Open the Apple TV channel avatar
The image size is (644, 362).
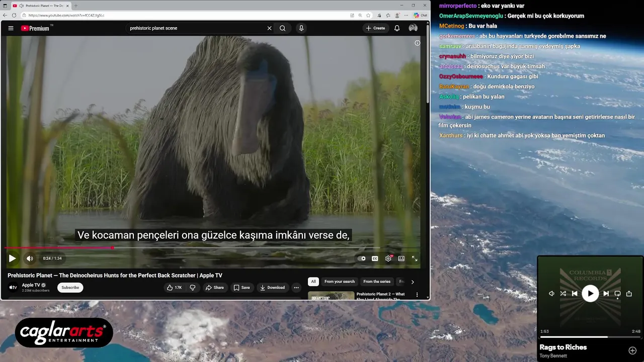point(13,288)
